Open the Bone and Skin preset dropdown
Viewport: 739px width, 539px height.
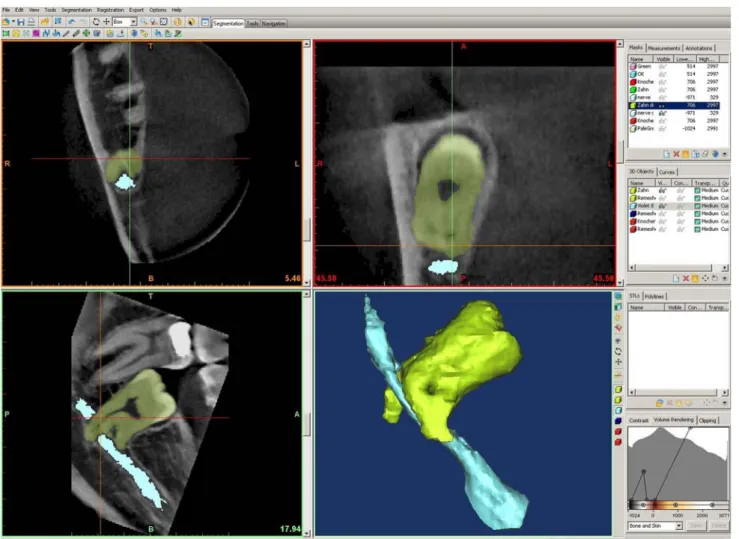tap(679, 525)
